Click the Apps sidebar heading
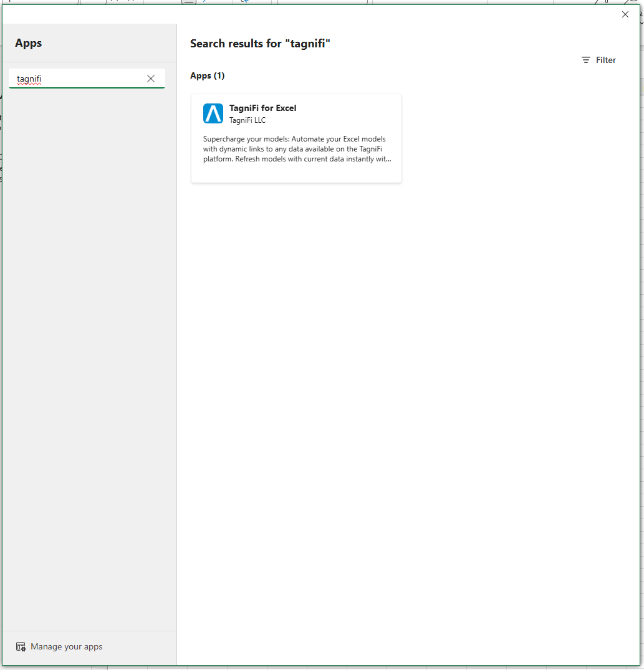Screen dimensions: 644x670 coord(28,43)
